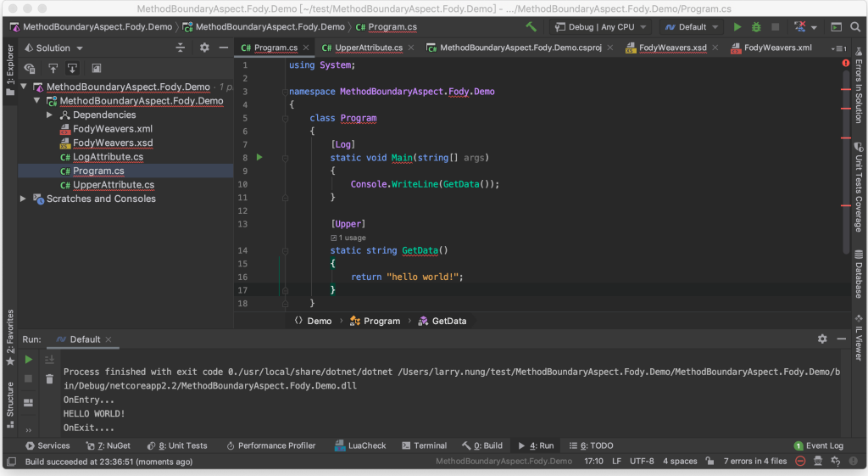Open Solution view dropdown
Image resolution: width=868 pixels, height=476 pixels.
(x=53, y=48)
